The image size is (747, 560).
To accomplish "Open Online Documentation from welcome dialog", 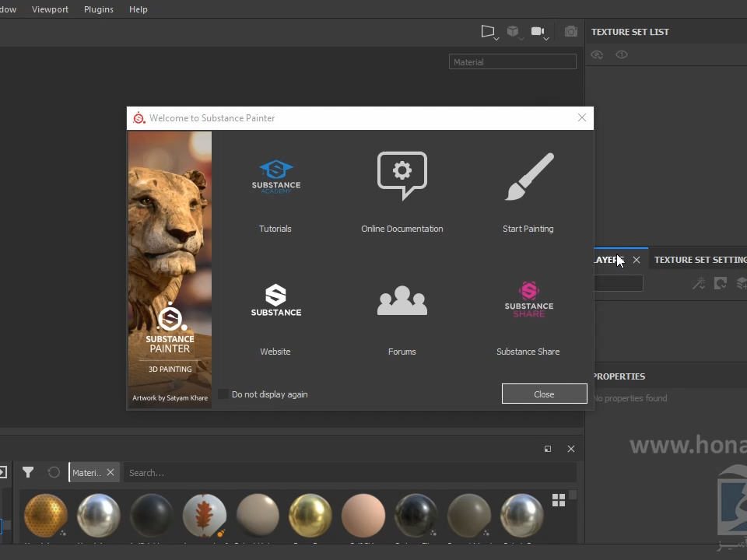I will [402, 176].
